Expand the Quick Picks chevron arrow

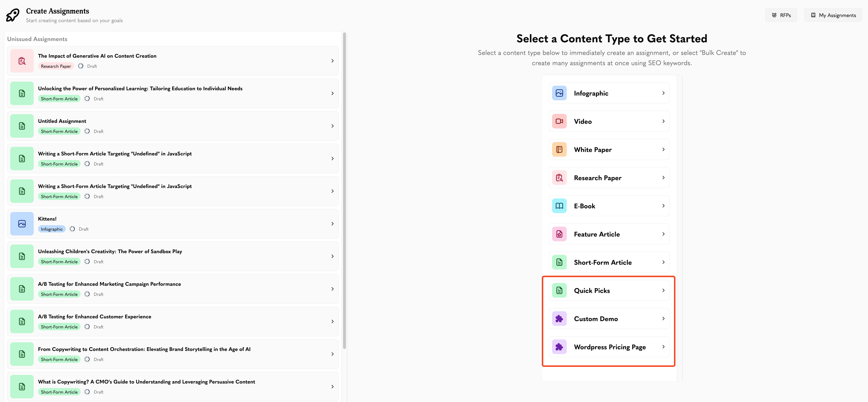pos(663,291)
